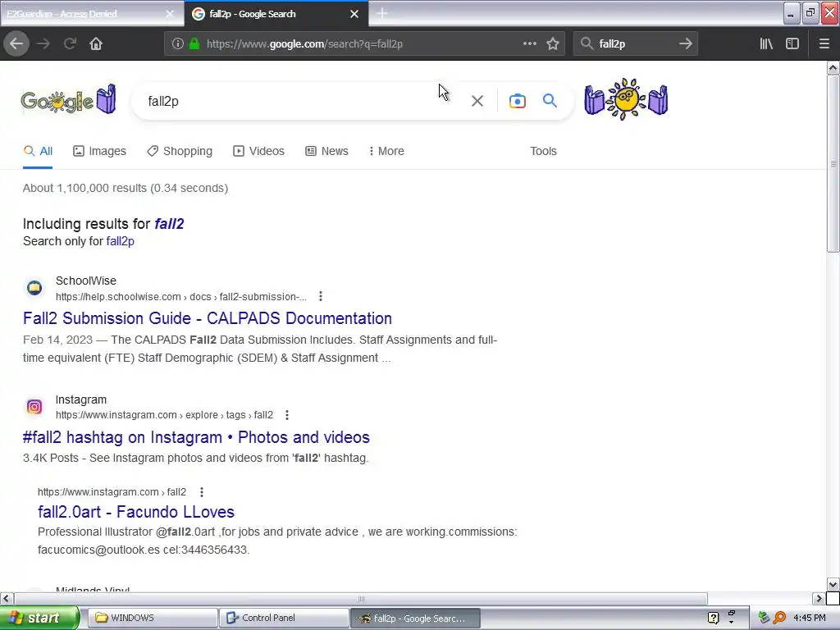
Task: Select the fall2p - Google Search tab
Action: tap(276, 14)
